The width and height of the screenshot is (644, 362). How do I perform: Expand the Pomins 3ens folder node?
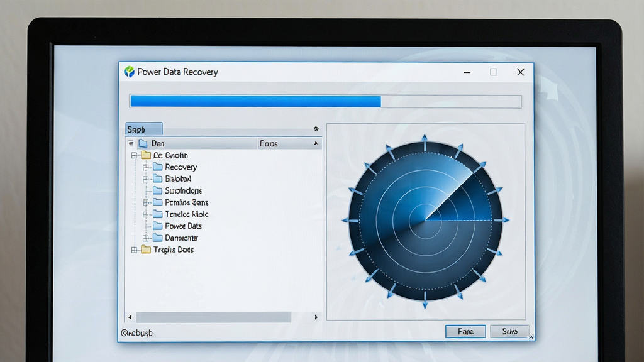pyautogui.click(x=145, y=202)
